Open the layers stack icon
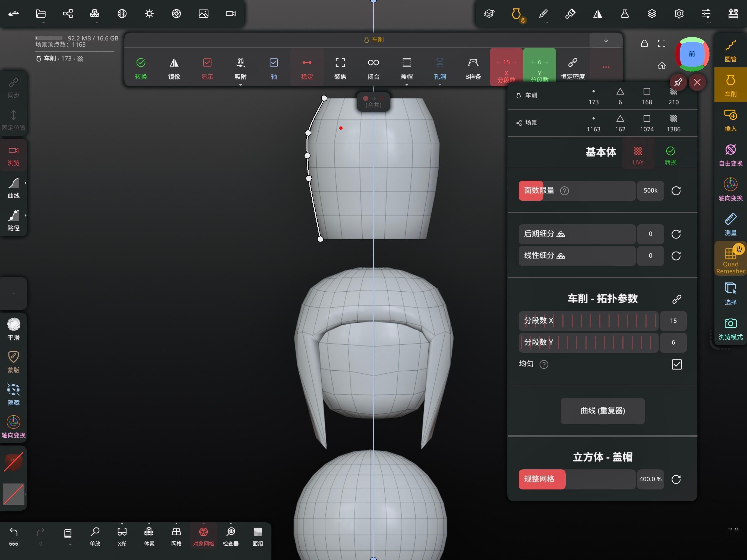 click(x=652, y=14)
